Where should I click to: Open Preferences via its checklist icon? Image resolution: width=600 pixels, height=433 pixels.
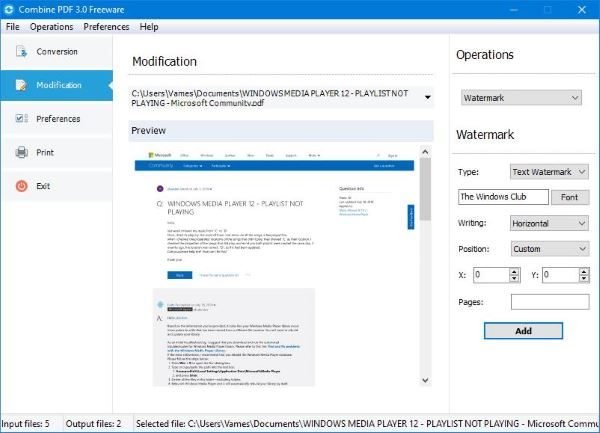[x=21, y=119]
